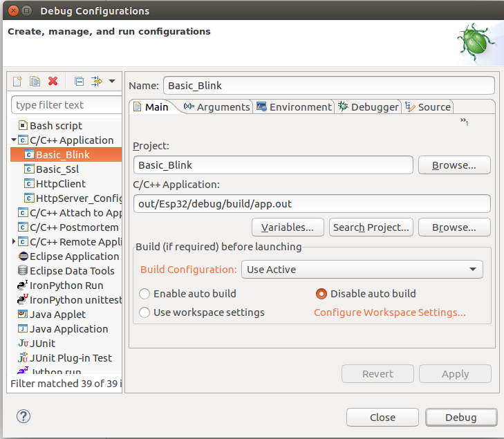Screen dimensions: 504x439
Task: Select Enable auto build radio button
Action: pos(145,294)
